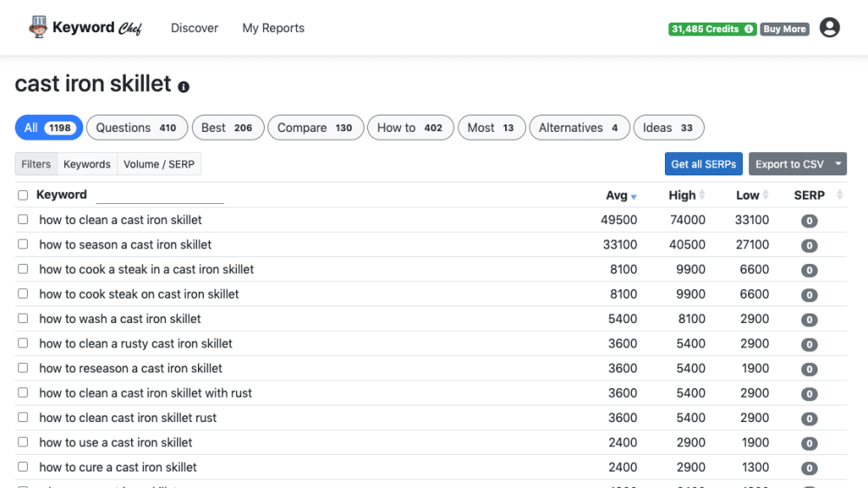Click SERP badge for how to cook steak on cast iron skillet
The width and height of the screenshot is (868, 488).
809,295
